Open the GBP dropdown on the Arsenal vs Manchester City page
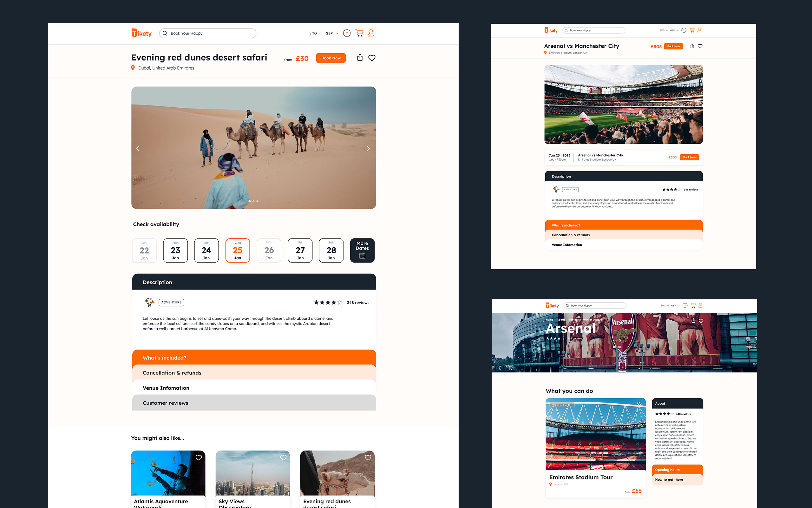 coord(674,30)
